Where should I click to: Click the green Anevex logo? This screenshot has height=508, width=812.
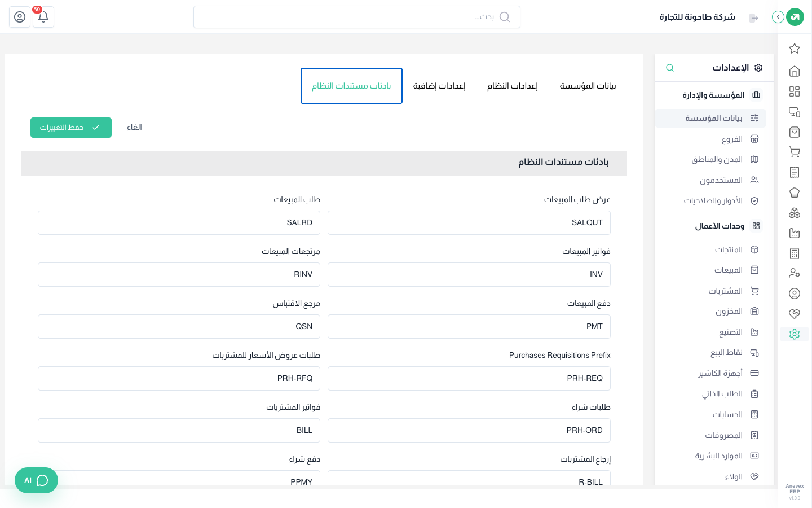(795, 17)
